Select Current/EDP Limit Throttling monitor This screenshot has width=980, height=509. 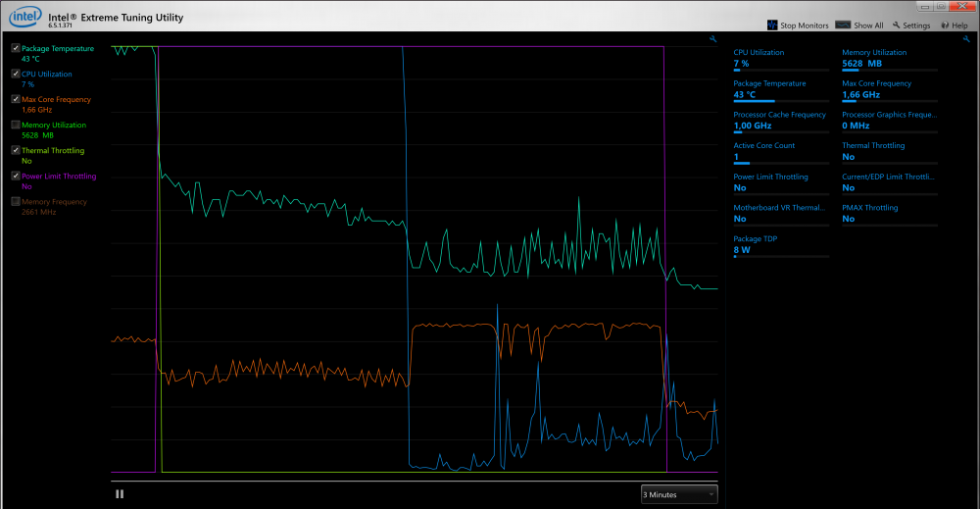[890, 182]
